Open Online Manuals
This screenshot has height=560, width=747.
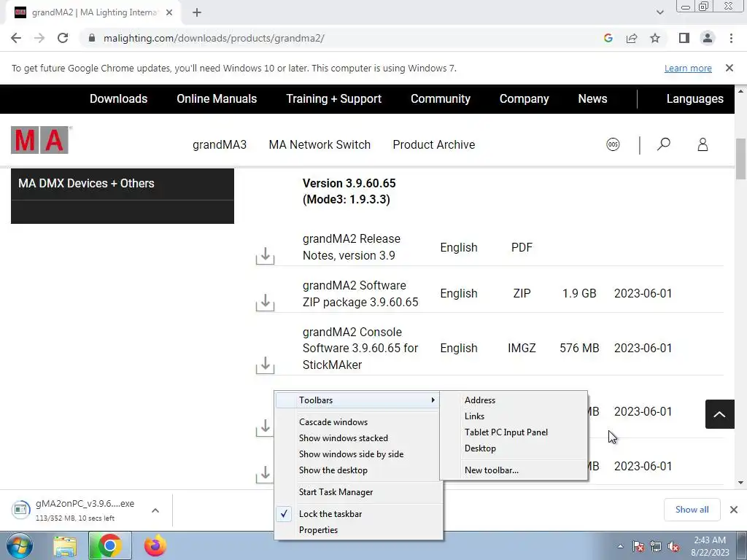[x=217, y=98]
